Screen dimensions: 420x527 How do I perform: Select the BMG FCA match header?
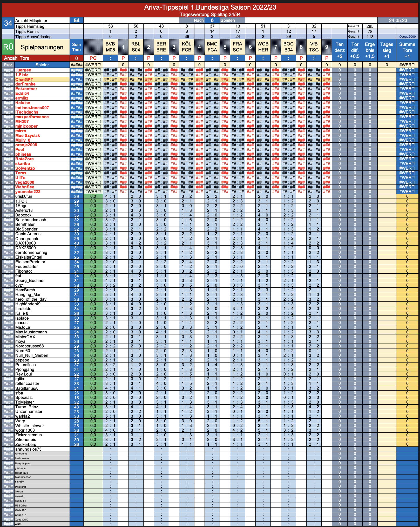[x=212, y=47]
